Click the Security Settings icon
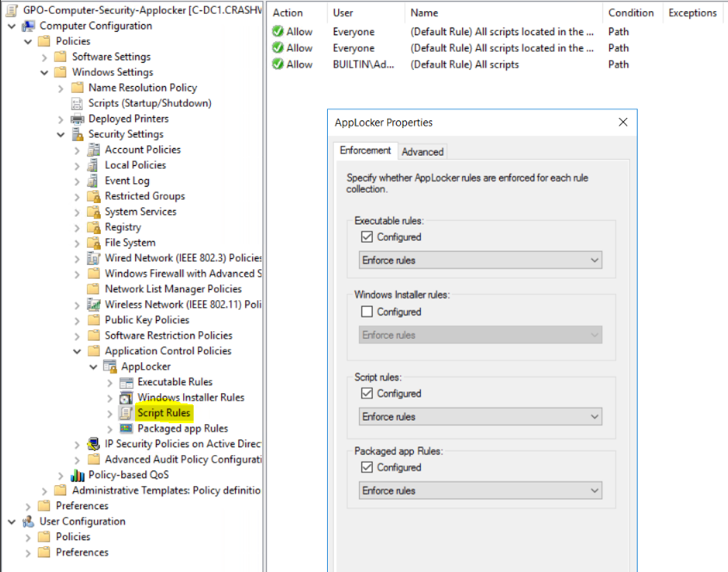This screenshot has width=728, height=572. tap(77, 134)
